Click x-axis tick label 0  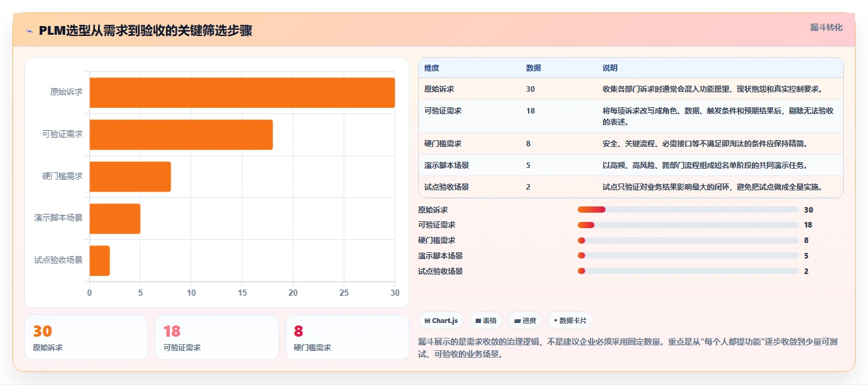pyautogui.click(x=89, y=293)
